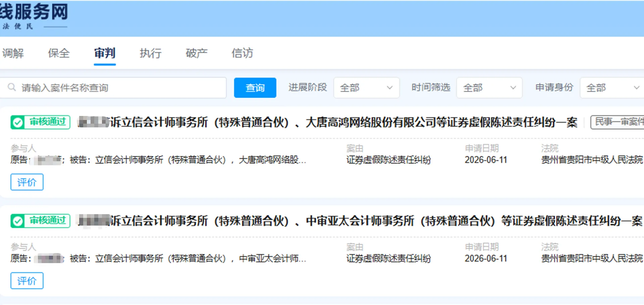Open the 中审亚太会计师事务所 case title

point(360,221)
